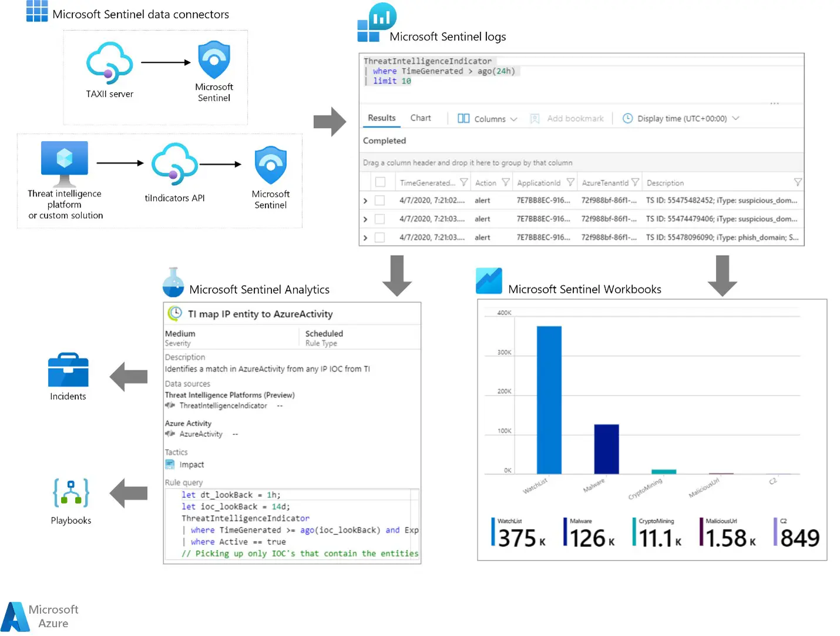Select the Results tab

coord(381,118)
